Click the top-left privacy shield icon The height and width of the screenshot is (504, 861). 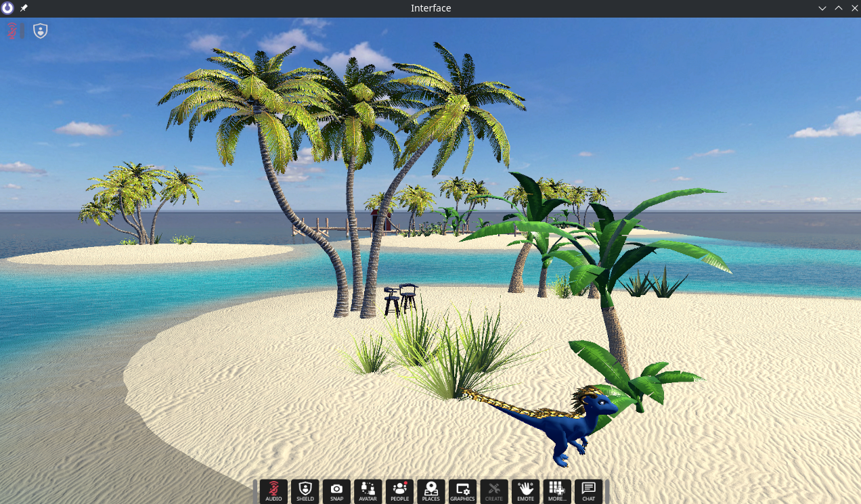click(x=41, y=30)
